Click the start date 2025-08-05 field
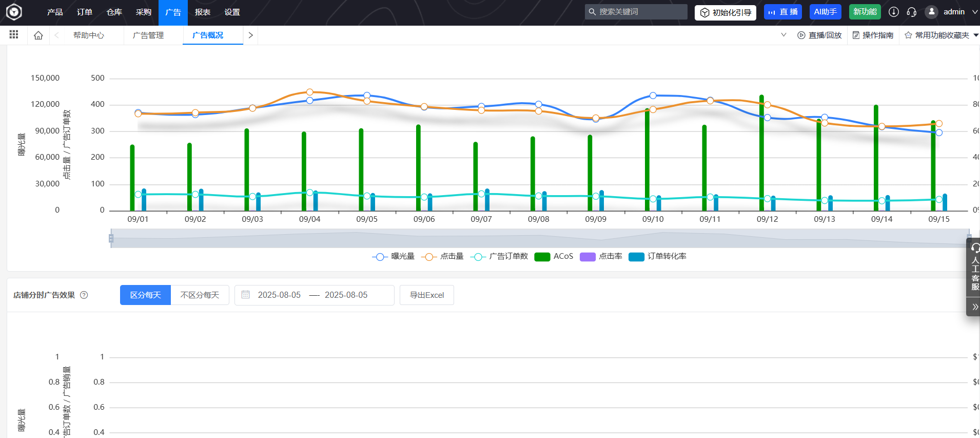Viewport: 980px width, 438px height. (279, 295)
